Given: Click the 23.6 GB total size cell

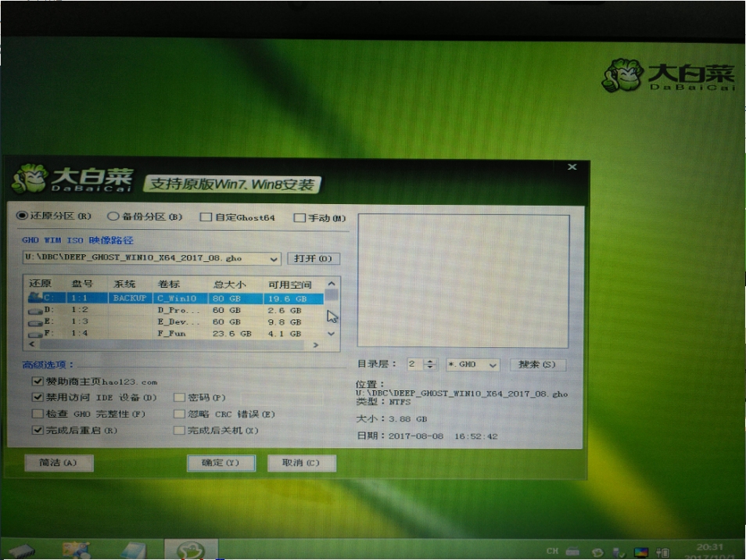Looking at the screenshot, I should [x=231, y=334].
